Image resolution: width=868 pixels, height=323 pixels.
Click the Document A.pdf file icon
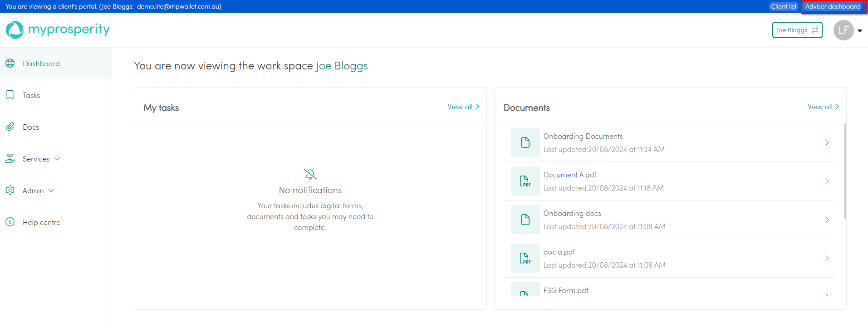click(525, 181)
